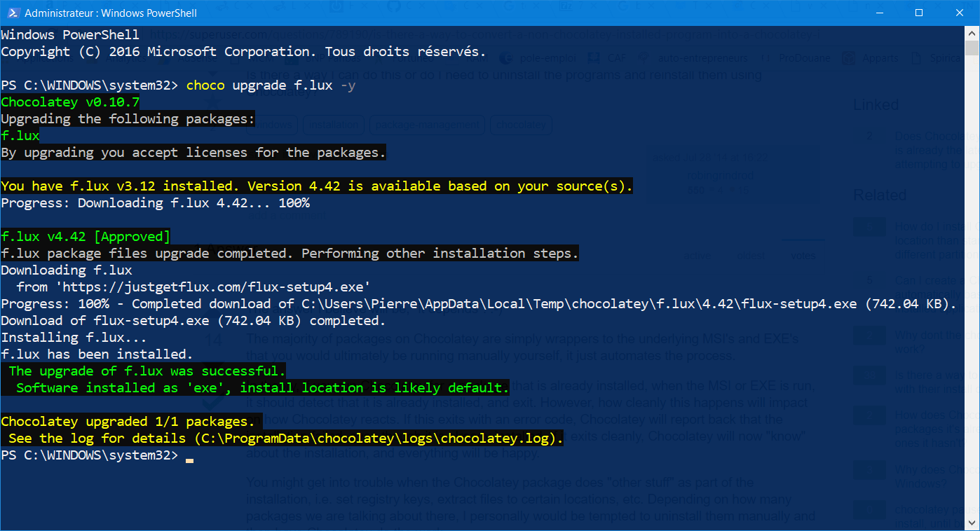
Task: Click the green "f.lux v4.42 [Approved]" line
Action: [86, 237]
